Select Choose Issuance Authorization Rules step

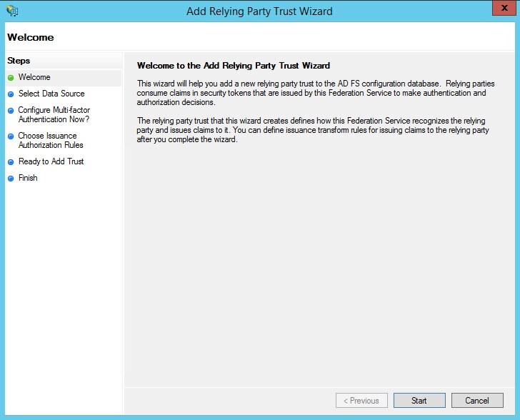click(51, 140)
